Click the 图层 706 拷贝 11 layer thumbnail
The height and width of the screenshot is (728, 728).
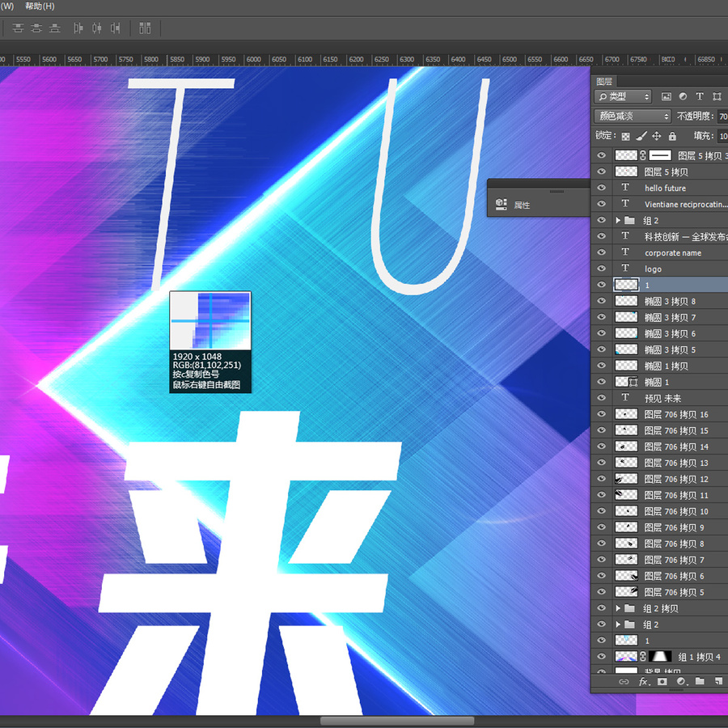click(626, 495)
